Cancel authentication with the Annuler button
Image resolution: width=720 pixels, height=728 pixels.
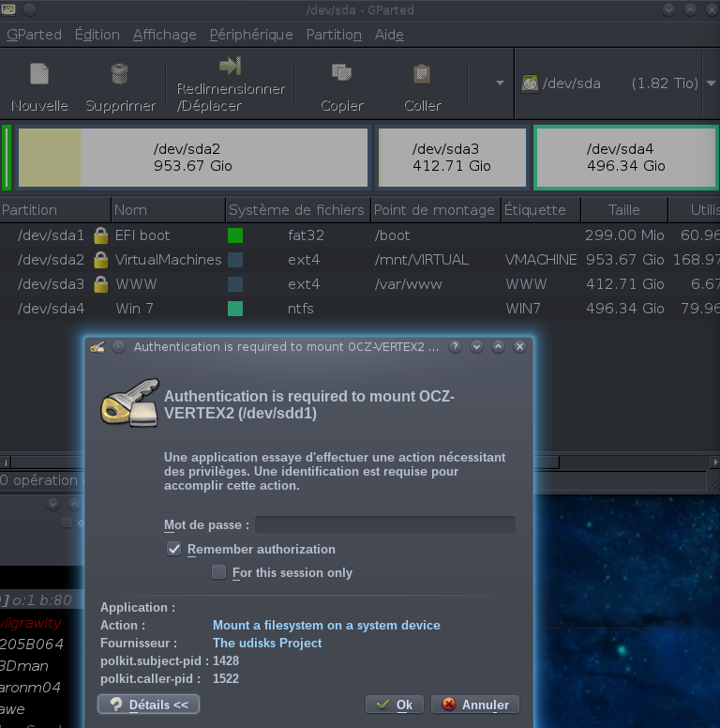click(475, 705)
